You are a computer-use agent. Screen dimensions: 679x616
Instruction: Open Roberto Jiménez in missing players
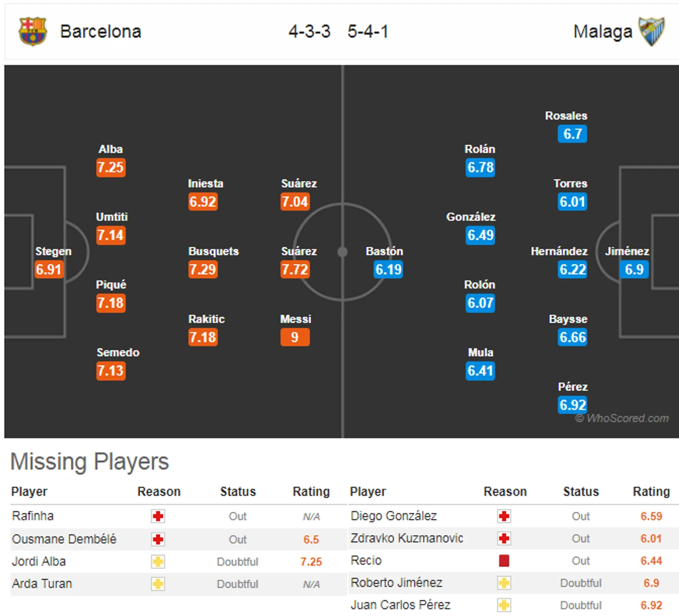point(396,583)
